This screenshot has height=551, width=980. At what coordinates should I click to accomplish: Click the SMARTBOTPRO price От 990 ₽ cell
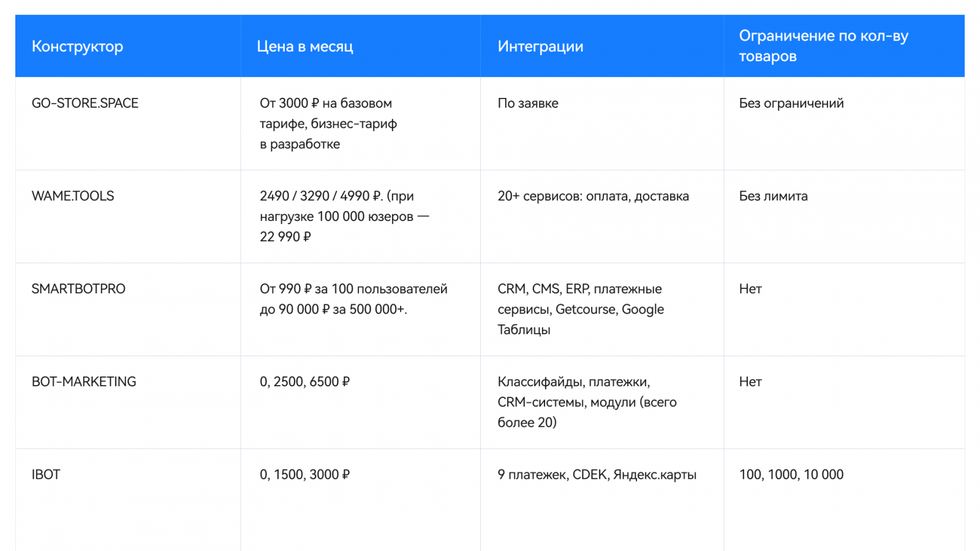353,299
